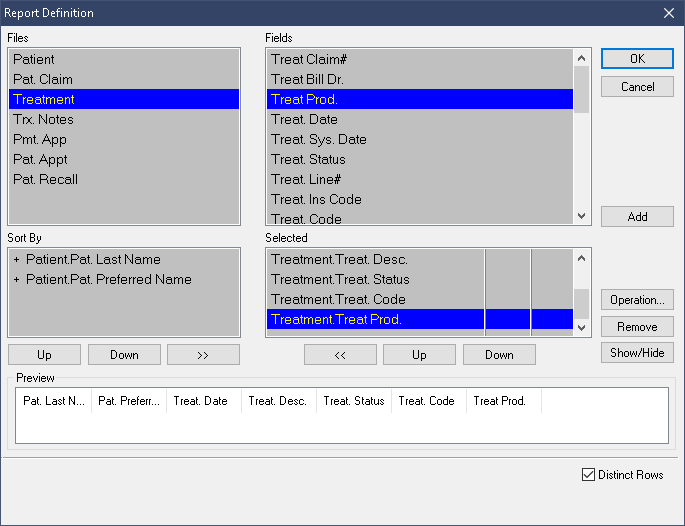
Task: Click Add to include selected field
Action: pyautogui.click(x=637, y=217)
